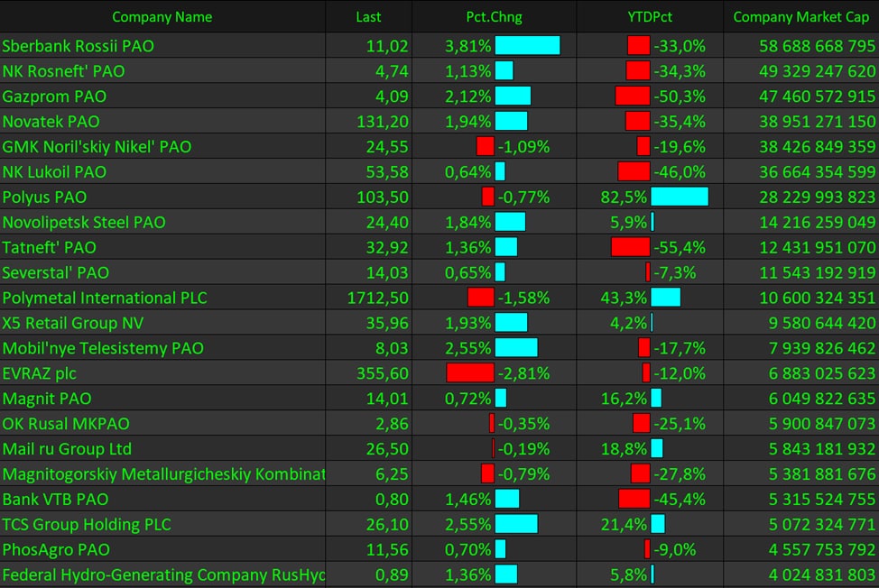Screen dimensions: 879x588
Task: Click EVRAZ's red -2,81% change bar
Action: coord(470,373)
